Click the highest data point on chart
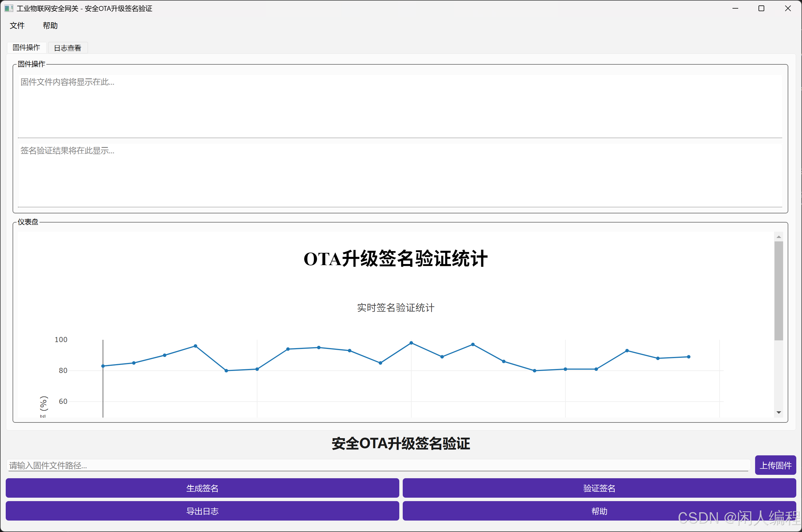 tap(411, 343)
